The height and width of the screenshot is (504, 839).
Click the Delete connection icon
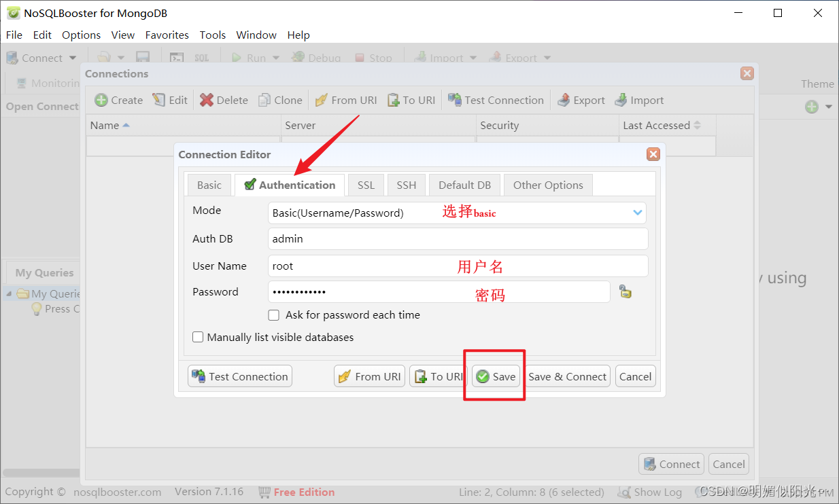coord(207,100)
